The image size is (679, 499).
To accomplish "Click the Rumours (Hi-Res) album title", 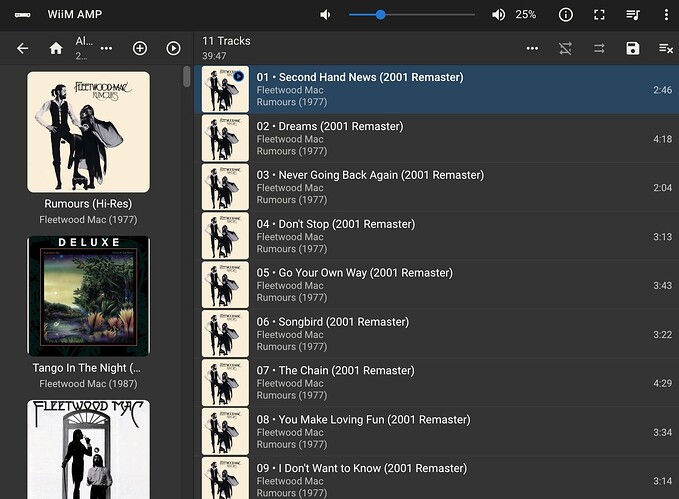I will pyautogui.click(x=88, y=204).
